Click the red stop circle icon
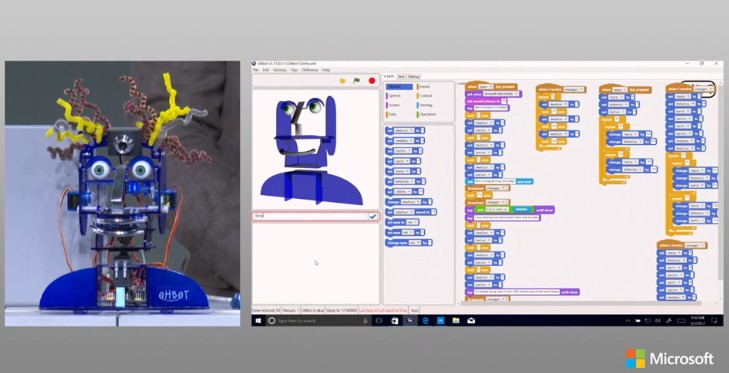 (372, 80)
